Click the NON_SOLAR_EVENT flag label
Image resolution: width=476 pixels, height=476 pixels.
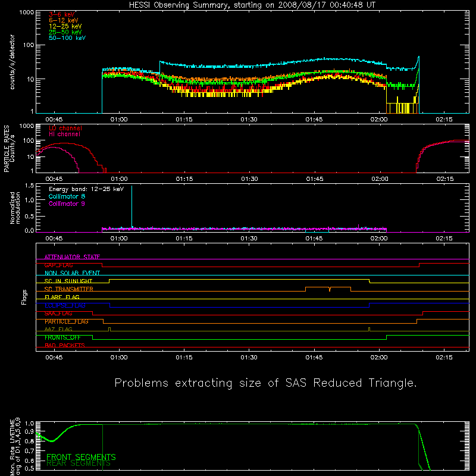pyautogui.click(x=72, y=273)
